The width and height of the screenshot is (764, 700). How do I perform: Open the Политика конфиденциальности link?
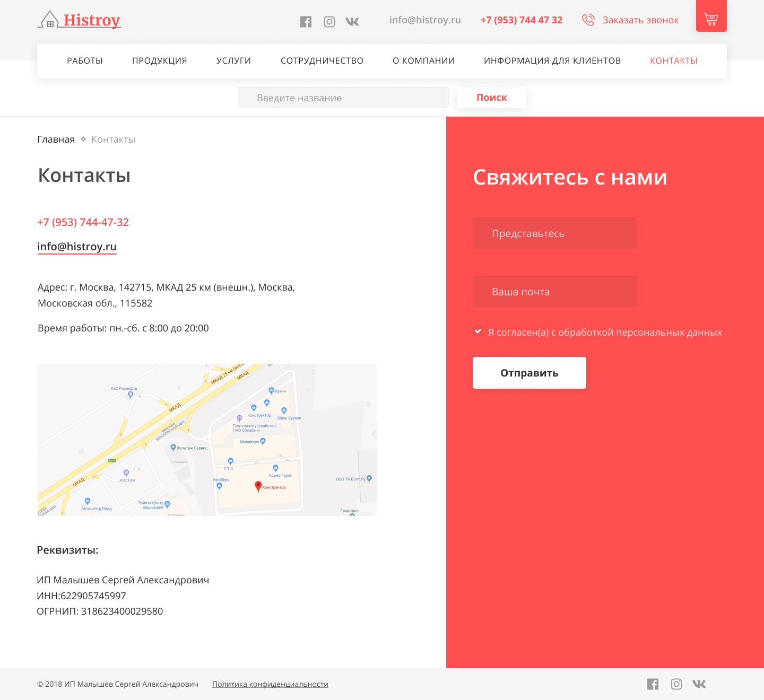[270, 684]
